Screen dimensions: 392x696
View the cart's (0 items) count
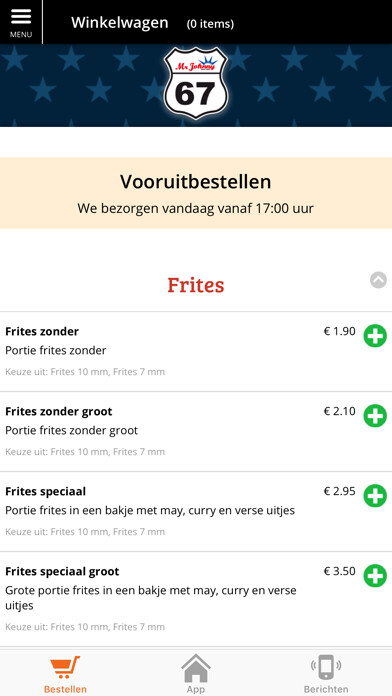click(210, 24)
